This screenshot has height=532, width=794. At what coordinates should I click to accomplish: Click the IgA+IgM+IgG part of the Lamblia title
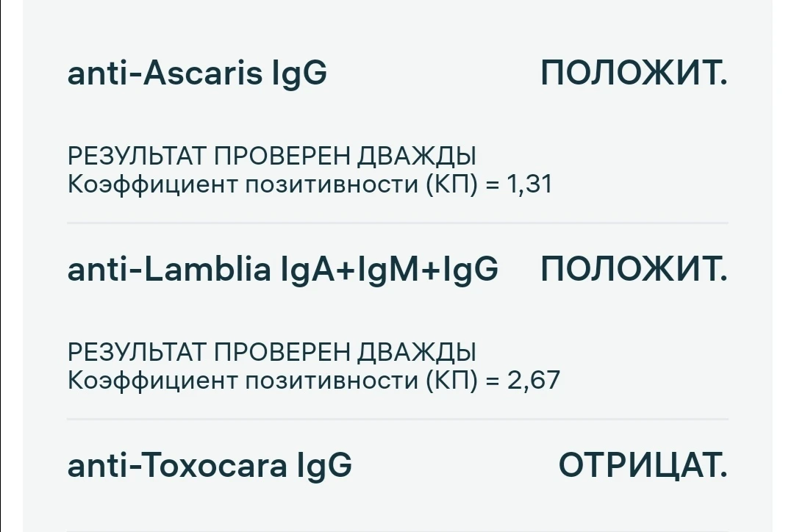click(x=390, y=269)
